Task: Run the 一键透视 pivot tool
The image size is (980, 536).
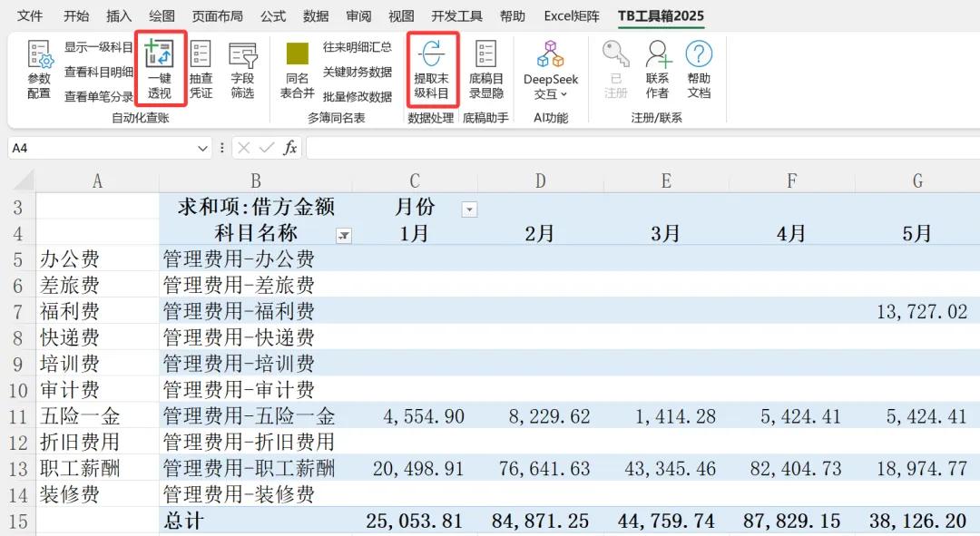Action: click(x=160, y=69)
